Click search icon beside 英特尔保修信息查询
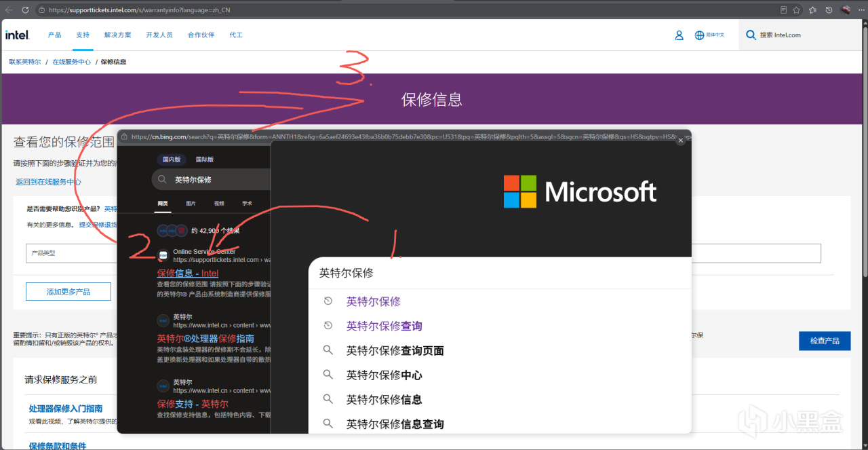 [328, 424]
